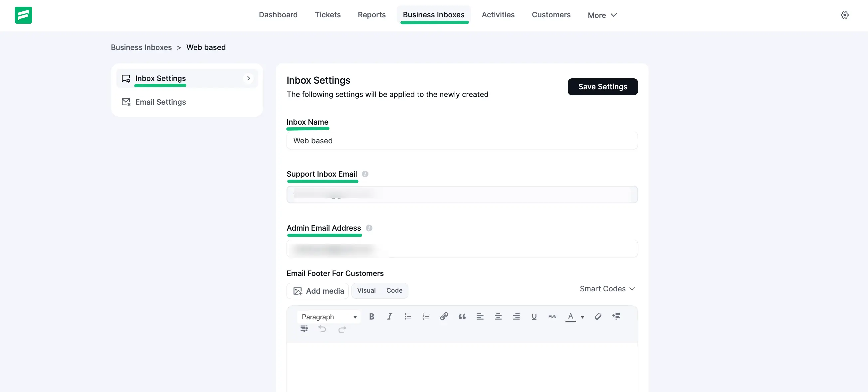Center align the footer text

tap(498, 316)
